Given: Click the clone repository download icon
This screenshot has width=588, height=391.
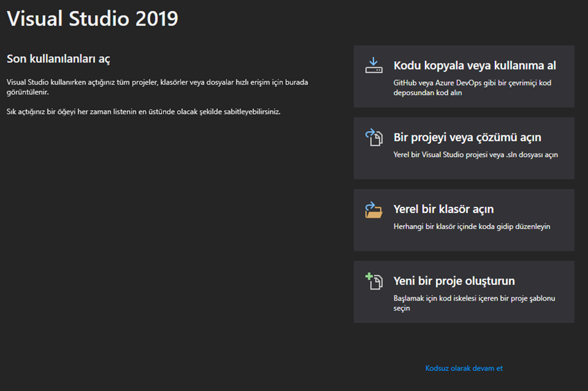Looking at the screenshot, I should [374, 65].
